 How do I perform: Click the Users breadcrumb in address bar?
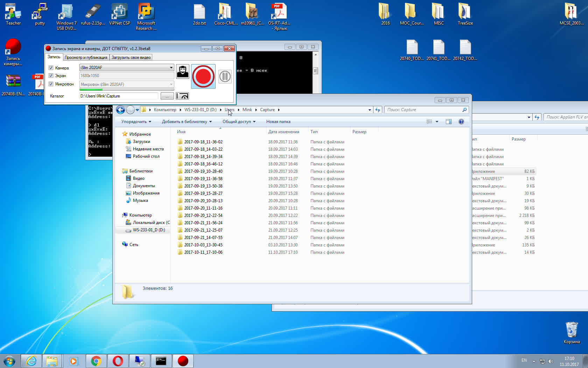tap(230, 110)
